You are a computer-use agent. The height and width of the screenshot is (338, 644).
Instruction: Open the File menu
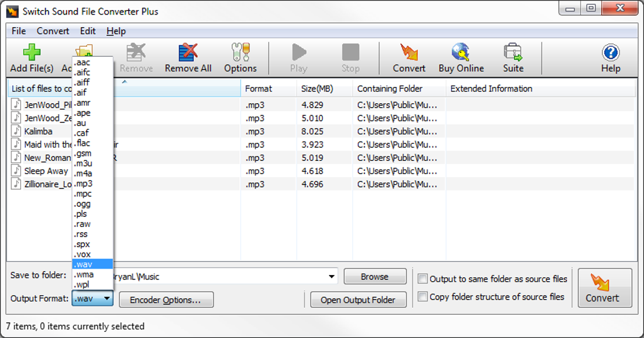pos(18,31)
